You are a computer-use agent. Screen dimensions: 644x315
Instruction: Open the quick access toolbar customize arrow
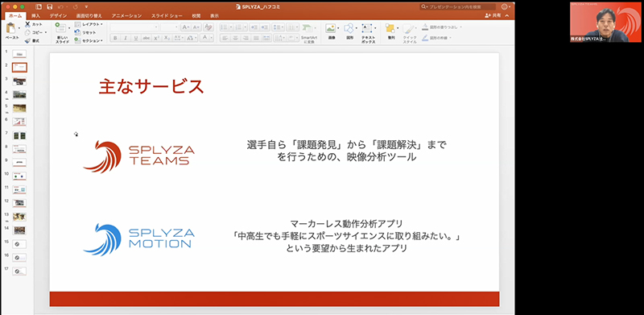pyautogui.click(x=86, y=7)
